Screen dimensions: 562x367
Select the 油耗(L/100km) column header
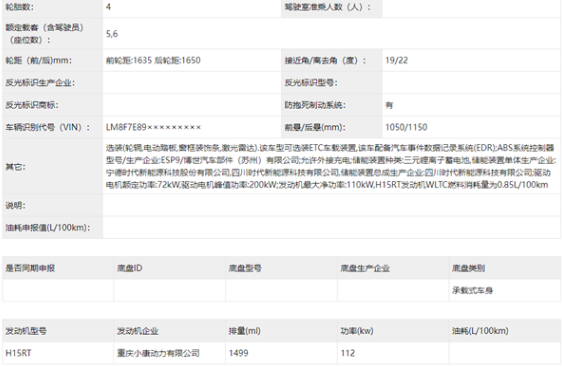point(480,331)
